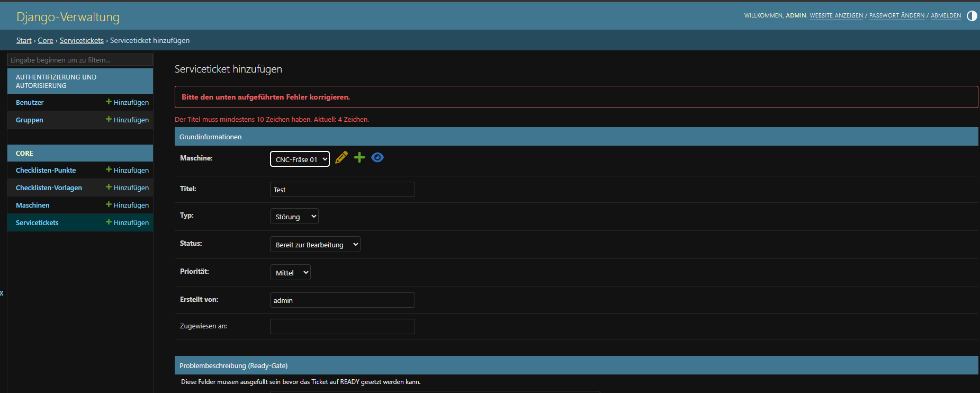Edit the selected Maschine with the pencil icon
980x393 pixels.
(341, 157)
